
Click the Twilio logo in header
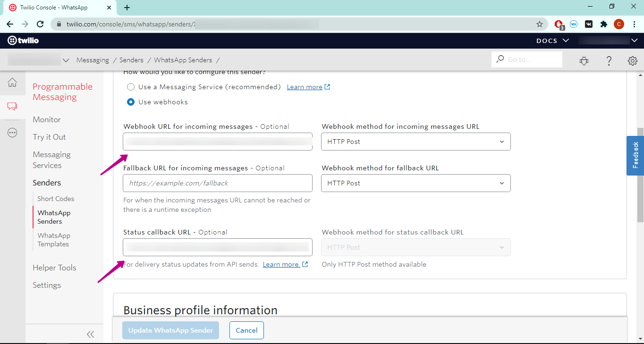coord(23,41)
